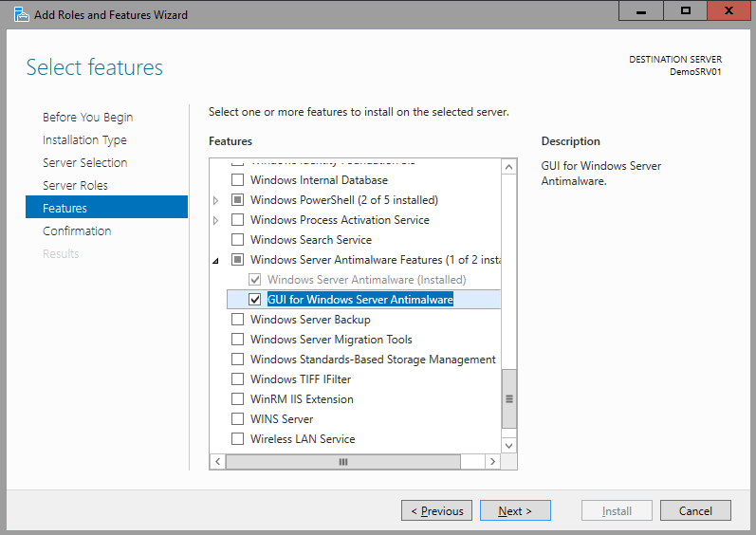Toggle Windows Server Antimalware Features checkbox
This screenshot has height=535, width=756.
(x=238, y=259)
